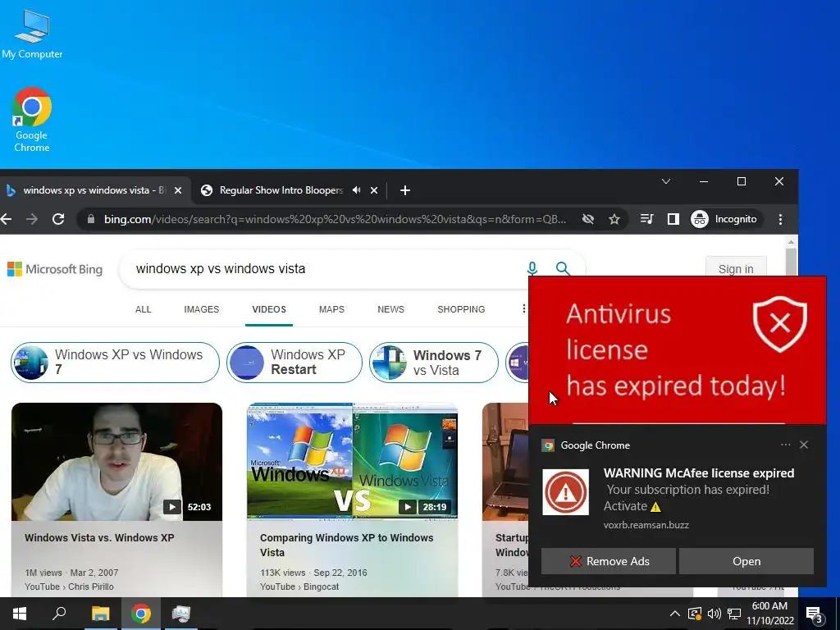The image size is (840, 630).
Task: Select the SHOPPING search tab
Action: coord(461,309)
